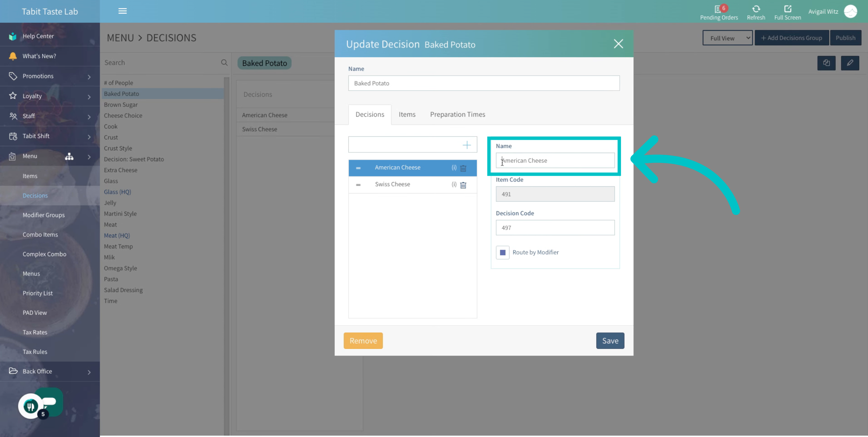Click the Save button

coord(610,341)
